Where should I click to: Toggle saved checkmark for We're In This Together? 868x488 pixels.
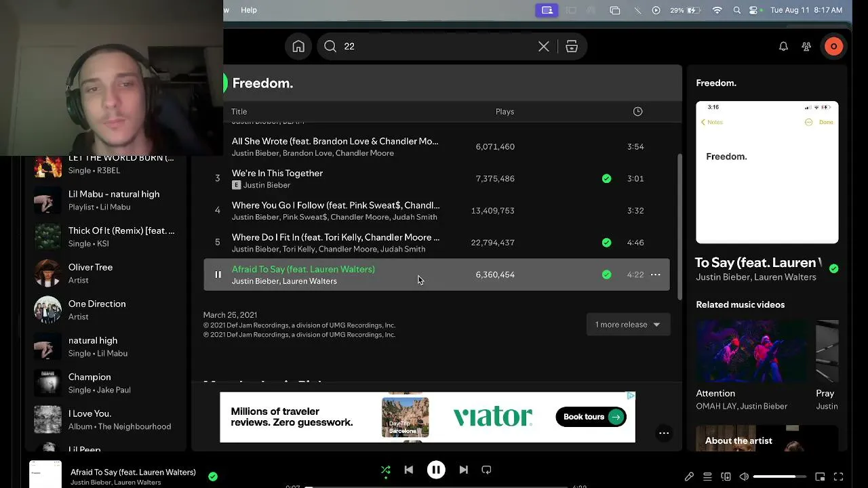coord(606,178)
